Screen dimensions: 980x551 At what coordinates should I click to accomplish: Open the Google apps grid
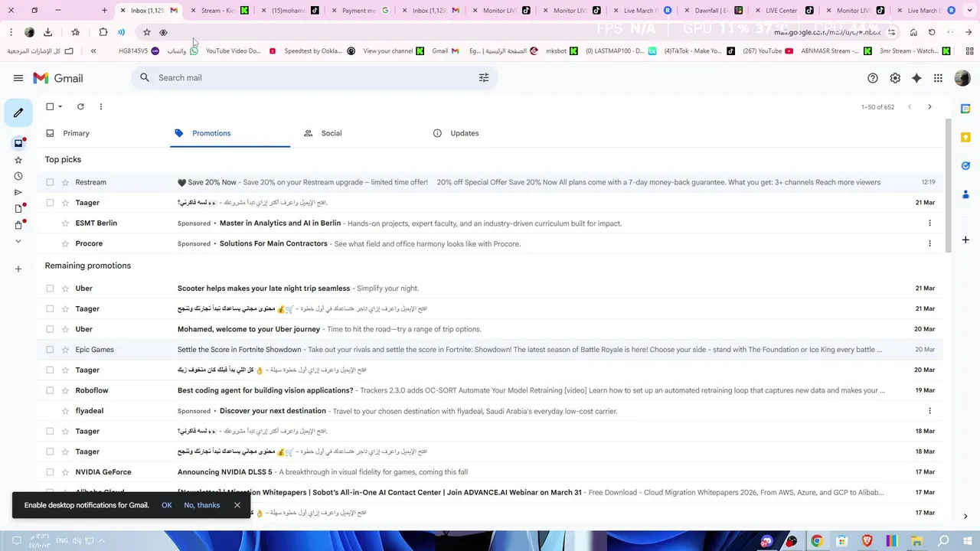click(938, 78)
